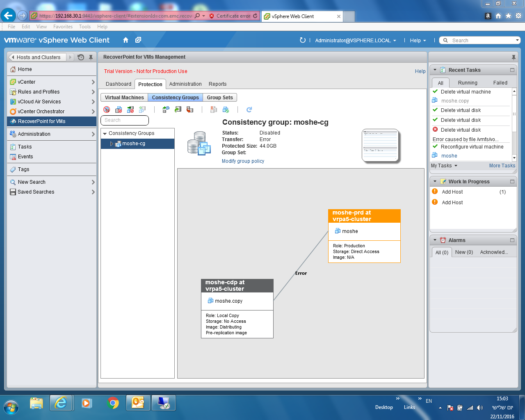Open the My Tasks filter dropdown

[444, 166]
